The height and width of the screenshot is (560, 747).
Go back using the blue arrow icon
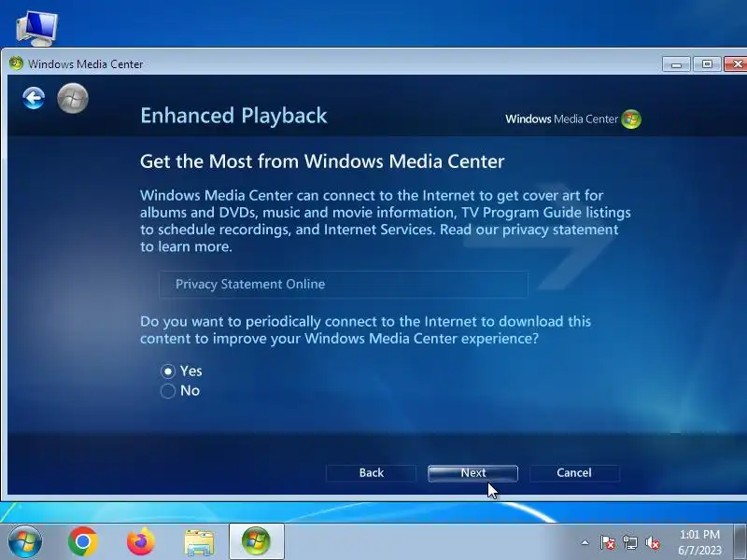[x=34, y=99]
